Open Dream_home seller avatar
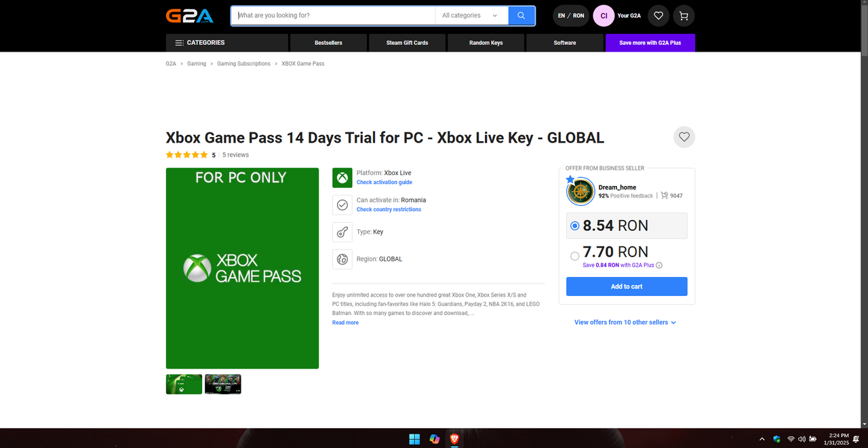 pyautogui.click(x=580, y=191)
